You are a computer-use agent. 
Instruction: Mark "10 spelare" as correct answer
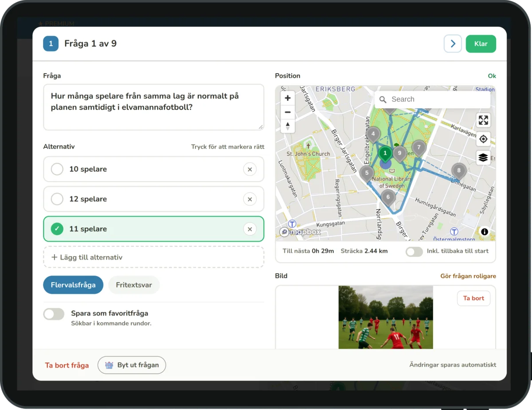pyautogui.click(x=57, y=169)
